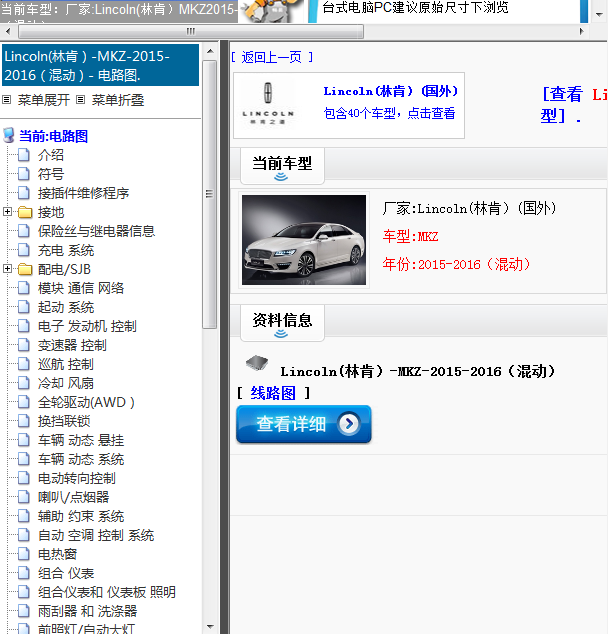Click the 厂家:Lincoln(林肯)(国外) text

(x=469, y=208)
